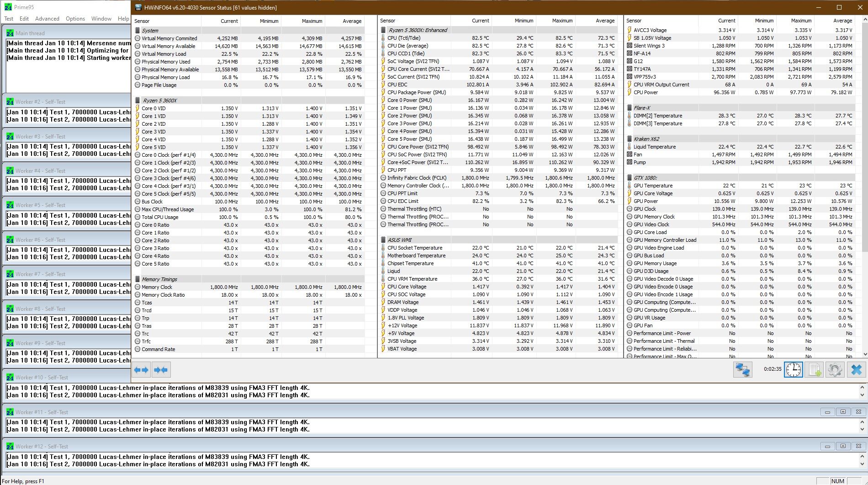Screen dimensions: 868x485
Task: Select the Virtual Memory Commited row
Action: pos(249,38)
